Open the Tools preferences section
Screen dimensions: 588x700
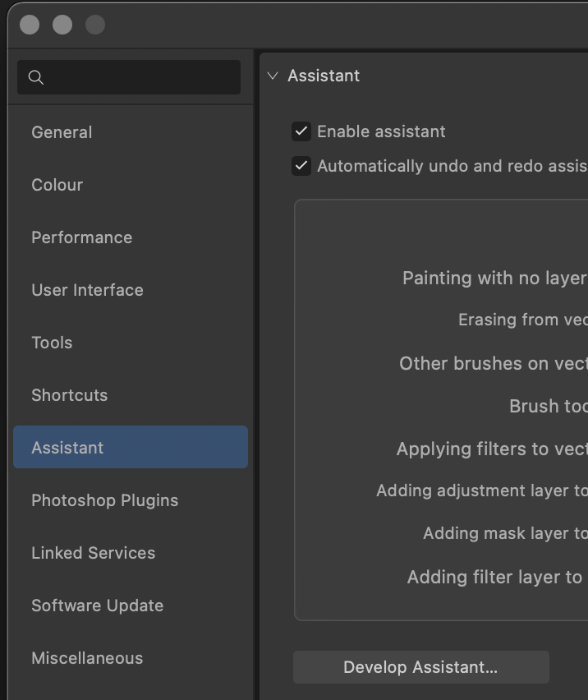[52, 343]
